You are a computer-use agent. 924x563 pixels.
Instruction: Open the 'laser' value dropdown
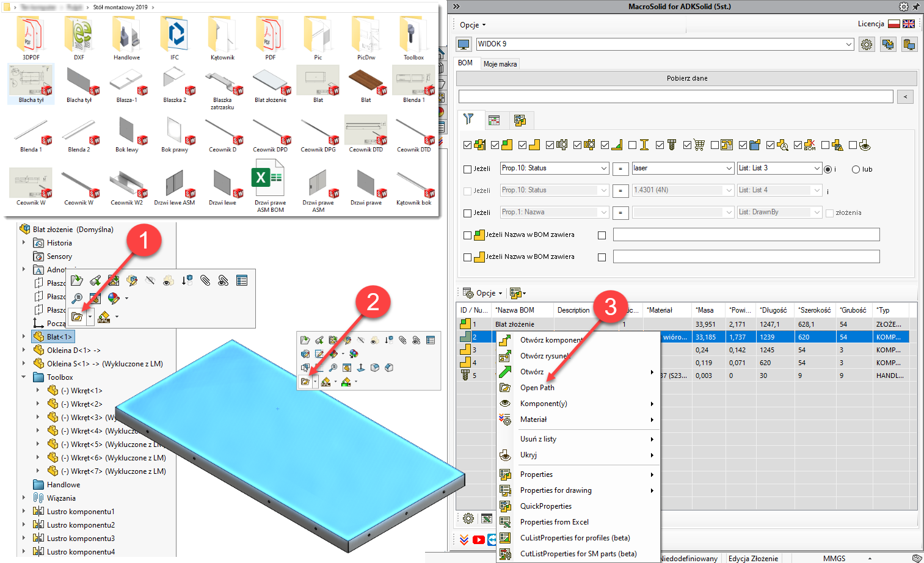click(729, 169)
